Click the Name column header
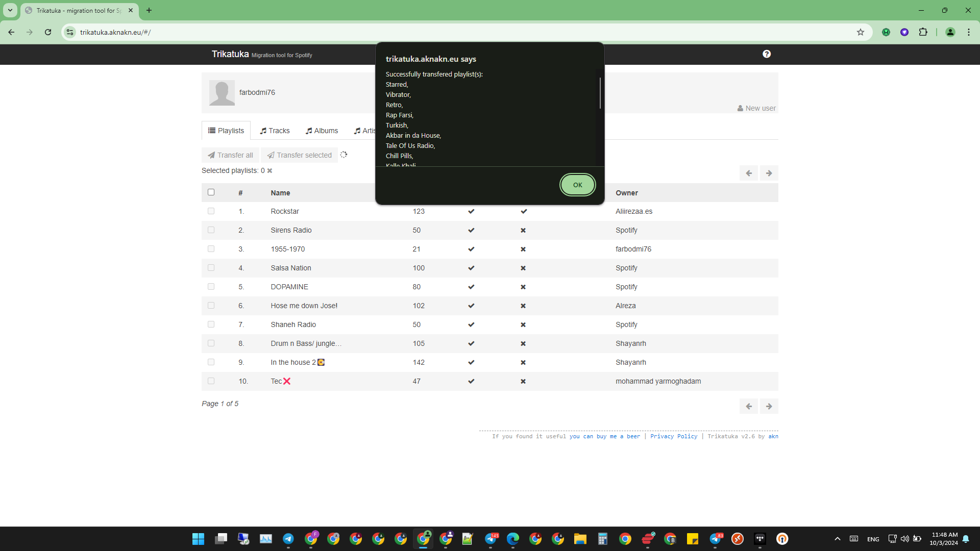Viewport: 980px width, 551px height. click(x=280, y=193)
